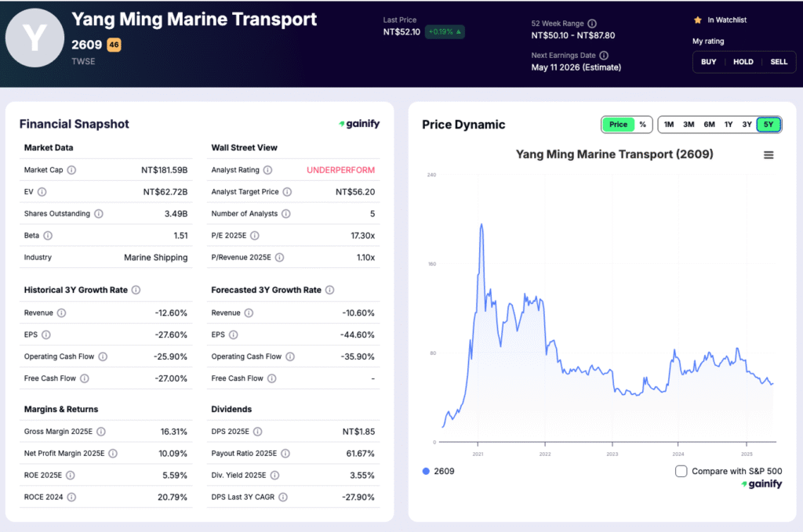The image size is (803, 532).
Task: Click the gainify logo in Financial Snapshot
Action: point(360,124)
